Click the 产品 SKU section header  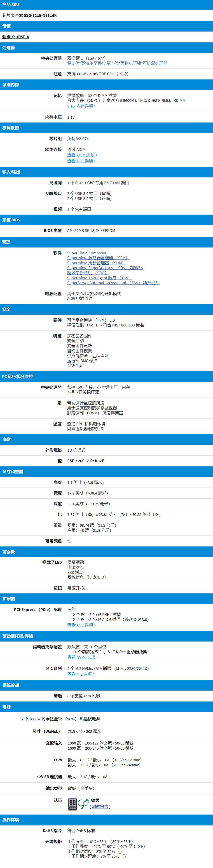(11, 5)
